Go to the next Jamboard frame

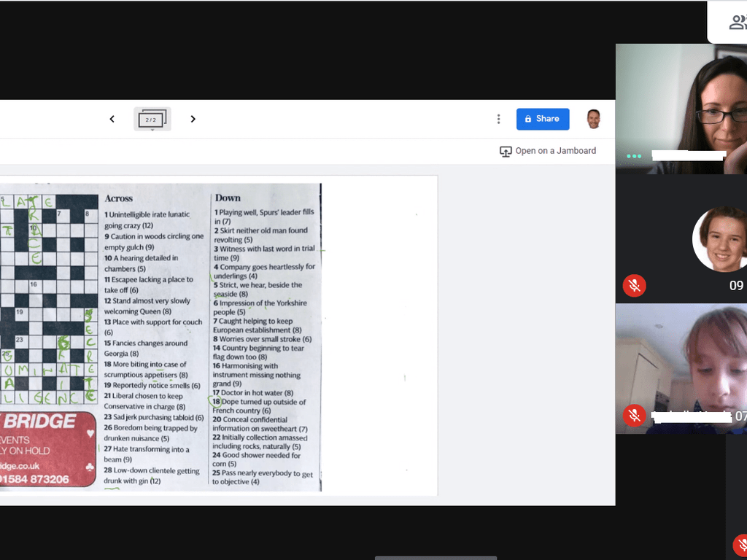[x=193, y=119]
